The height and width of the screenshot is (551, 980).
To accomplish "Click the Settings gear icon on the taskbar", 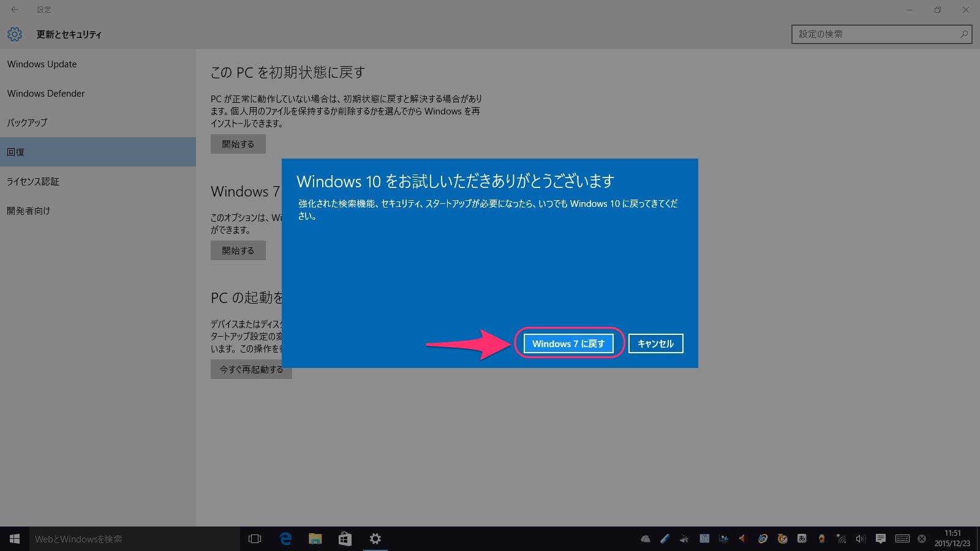I will pos(375,539).
